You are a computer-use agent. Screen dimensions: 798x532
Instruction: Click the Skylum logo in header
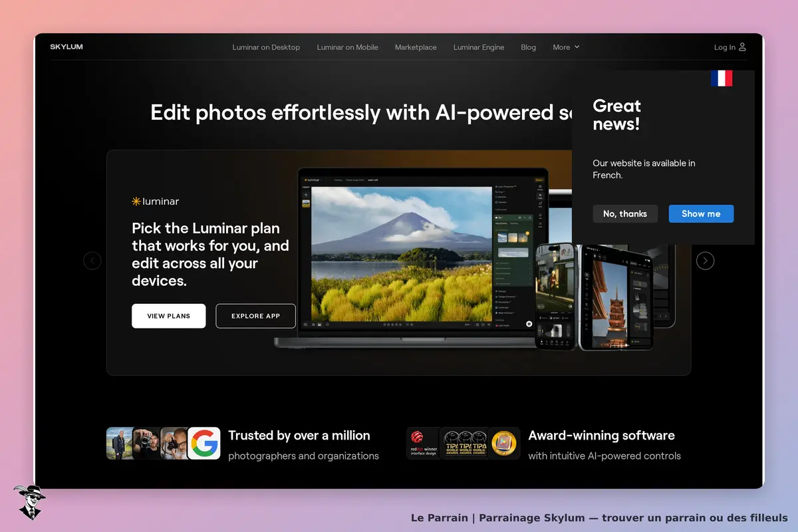pos(66,47)
